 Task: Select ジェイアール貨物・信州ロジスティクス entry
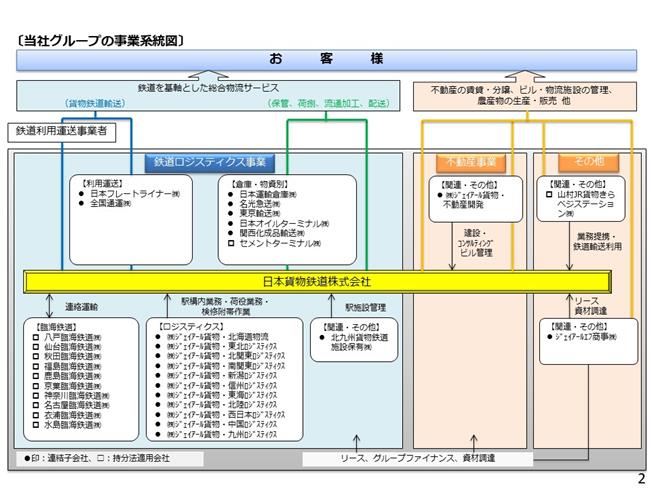(x=216, y=386)
